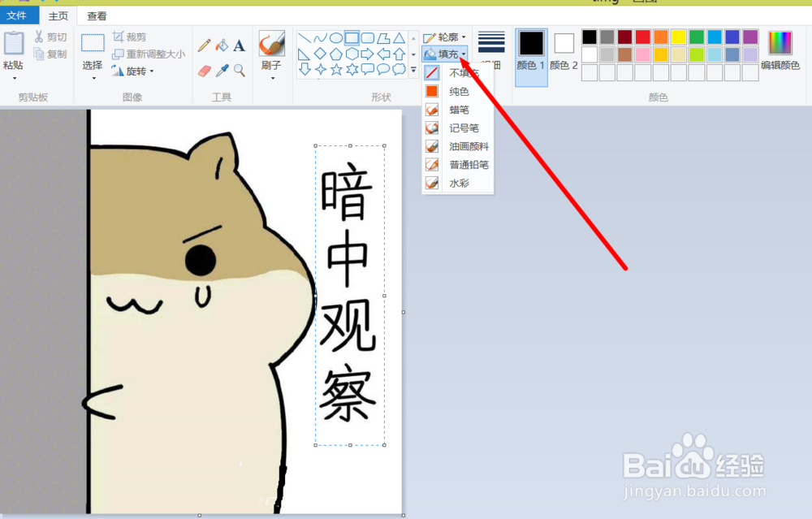Choose the Right triangle shape

304,54
